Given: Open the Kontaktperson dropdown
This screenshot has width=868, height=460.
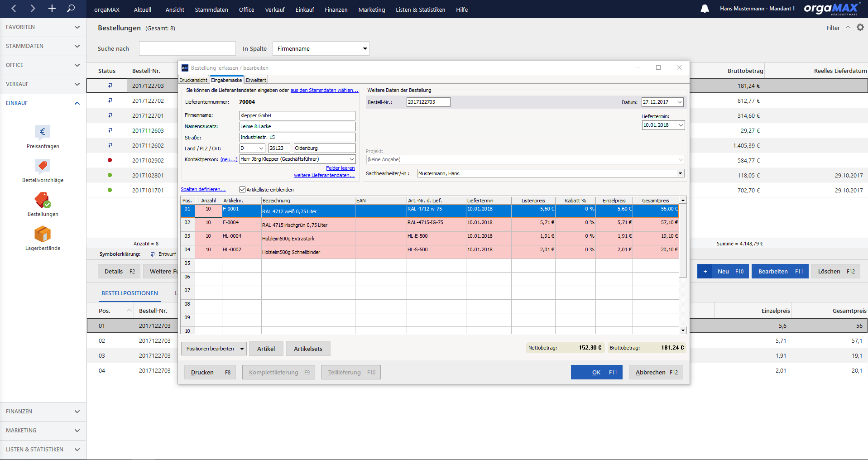Looking at the screenshot, I should click(352, 159).
